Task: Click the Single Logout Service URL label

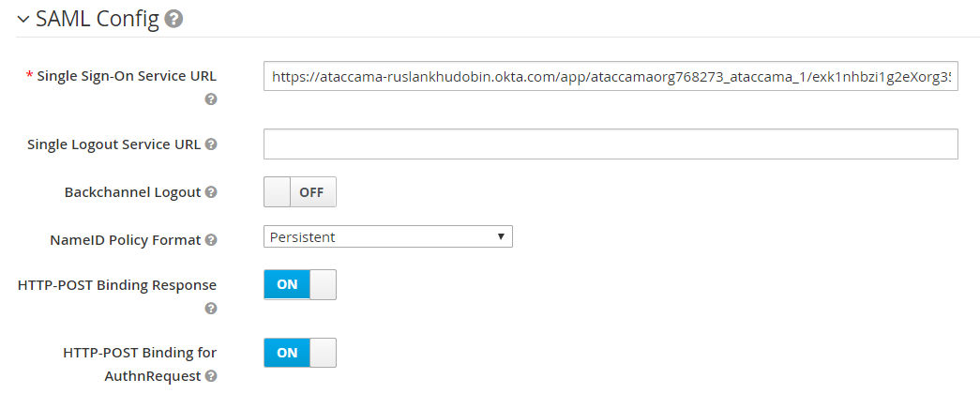Action: pos(115,144)
